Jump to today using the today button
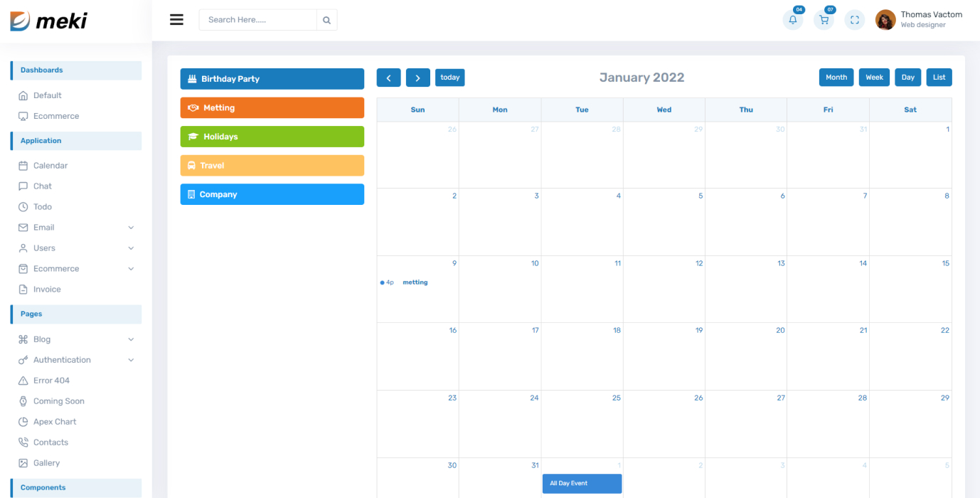The height and width of the screenshot is (498, 980). tap(449, 77)
